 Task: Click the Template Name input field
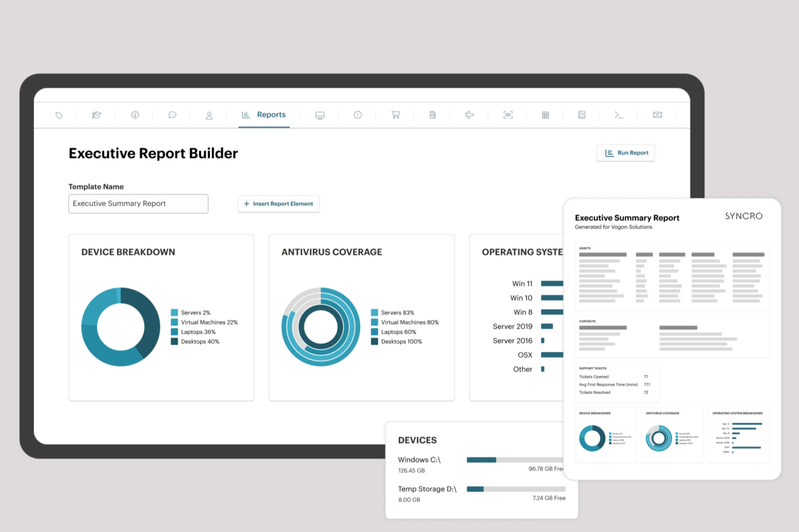[x=138, y=204]
